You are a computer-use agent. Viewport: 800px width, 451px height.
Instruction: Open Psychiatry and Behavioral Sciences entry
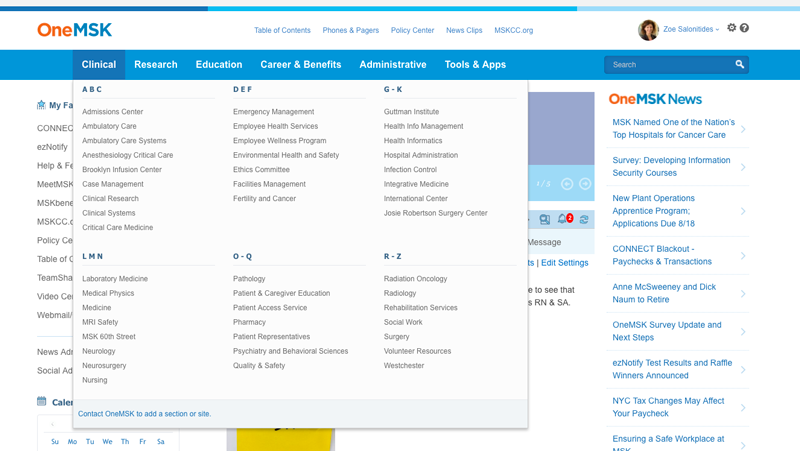pos(290,351)
